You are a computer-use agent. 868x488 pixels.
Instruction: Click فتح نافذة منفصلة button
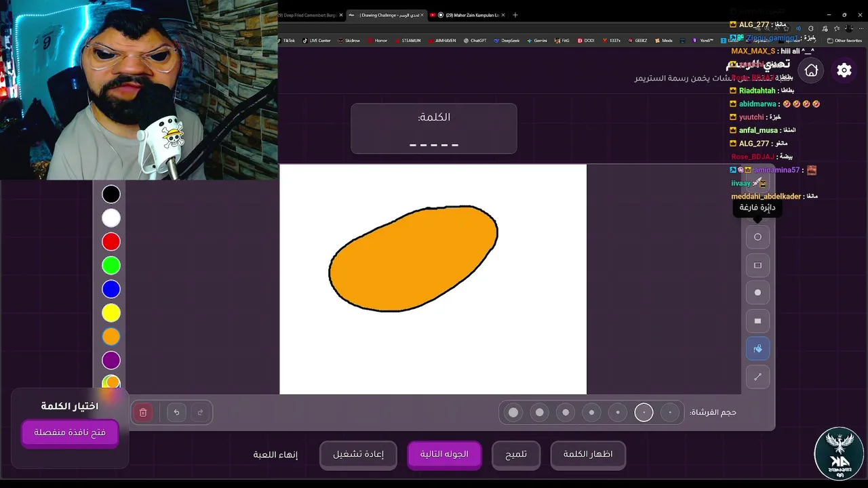70,432
